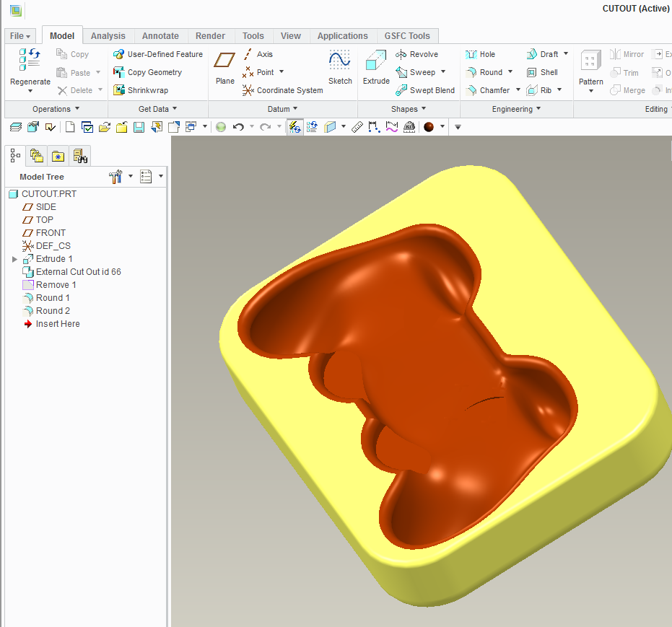Click the Undo arrow icon

coord(239,127)
